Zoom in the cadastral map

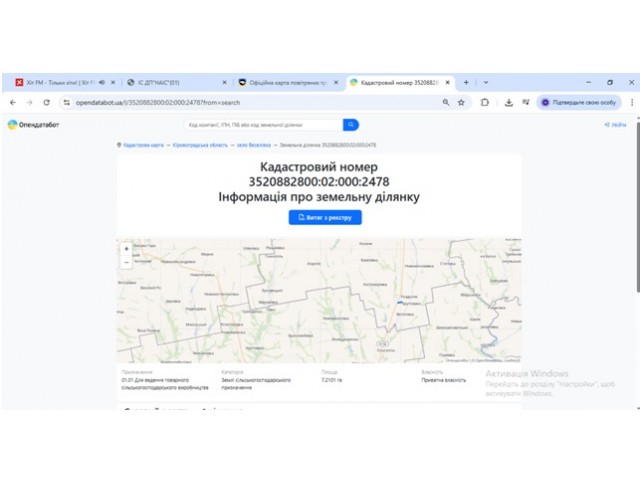(x=126, y=249)
